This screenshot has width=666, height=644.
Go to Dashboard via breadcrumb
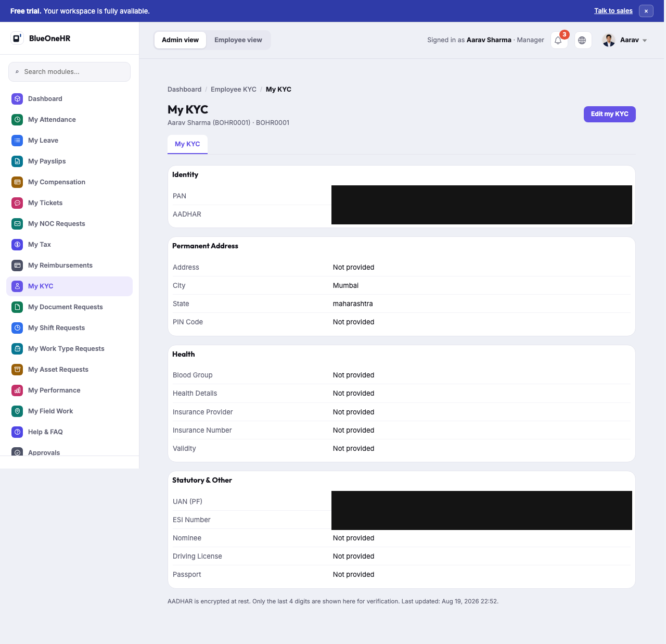coord(184,90)
